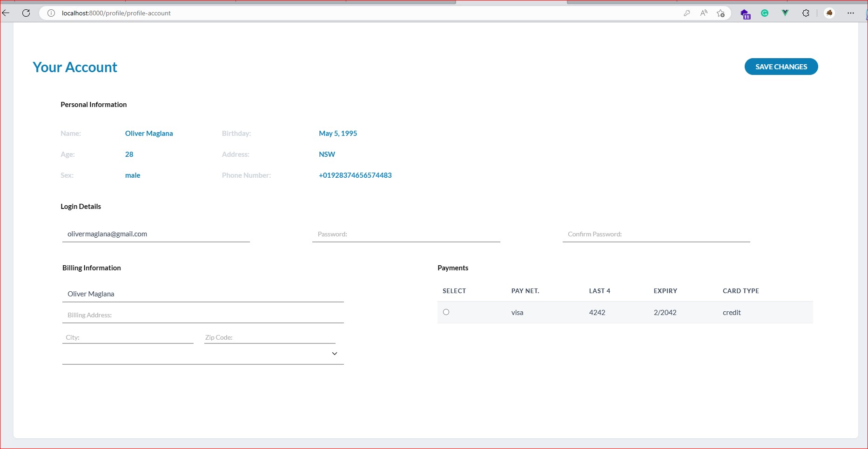View site information icon in address bar

[x=51, y=13]
